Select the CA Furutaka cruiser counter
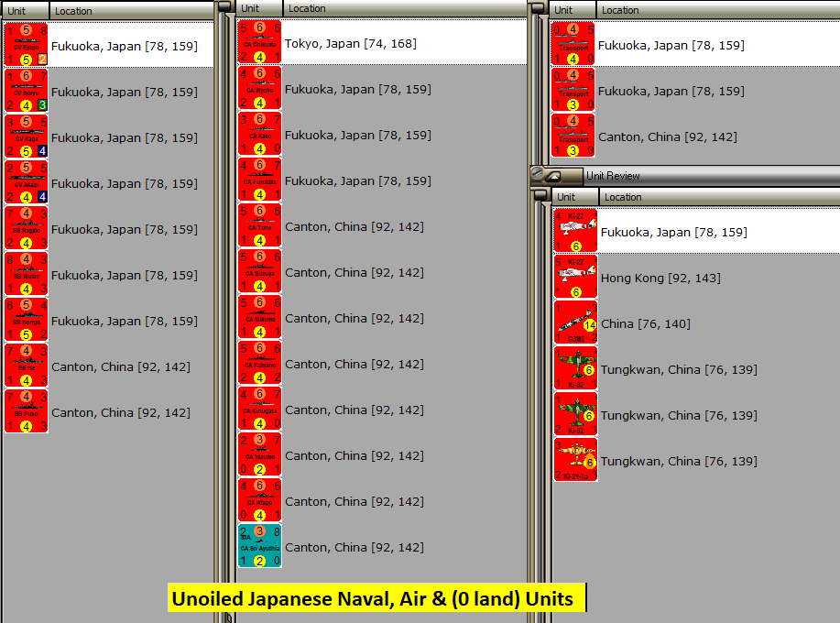The image size is (840, 623). (260, 180)
